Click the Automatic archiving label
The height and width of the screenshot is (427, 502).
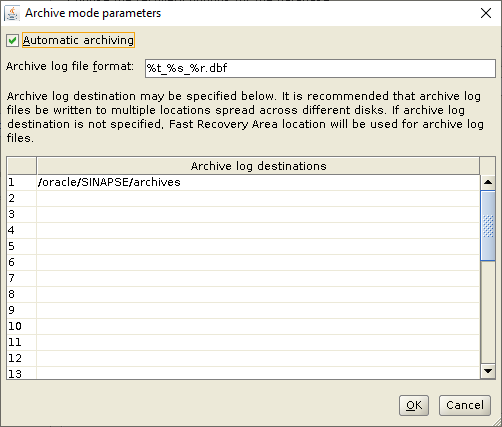click(x=78, y=40)
